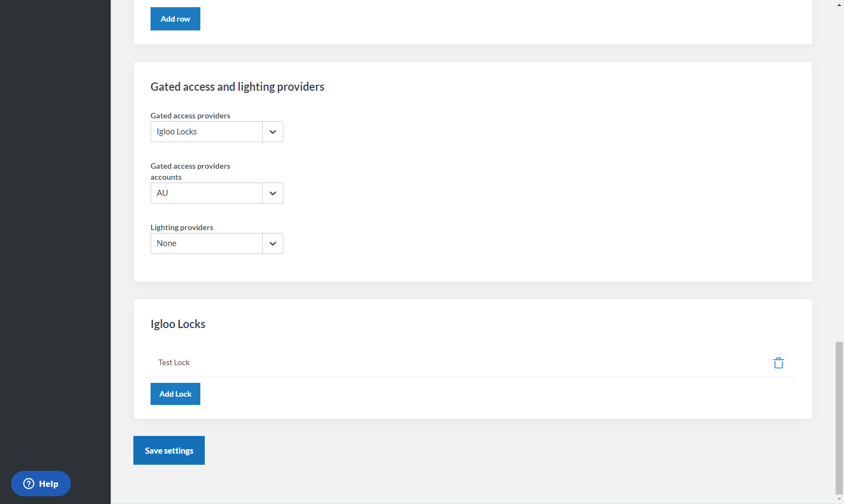Click the scrollbar up arrow
Viewport: 844px width, 504px height.
pyautogui.click(x=840, y=4)
